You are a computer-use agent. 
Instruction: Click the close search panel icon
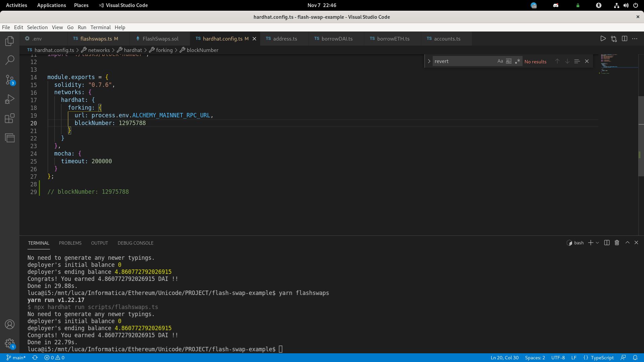587,61
